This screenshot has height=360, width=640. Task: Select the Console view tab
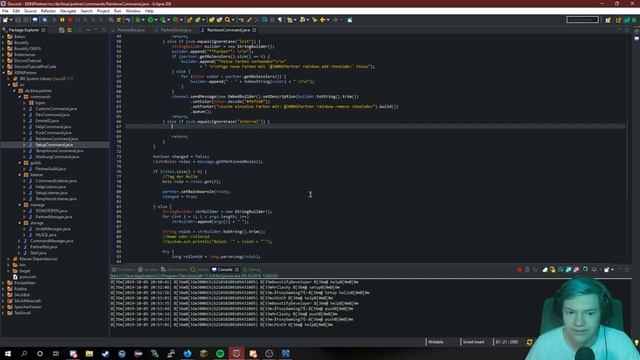(225, 269)
